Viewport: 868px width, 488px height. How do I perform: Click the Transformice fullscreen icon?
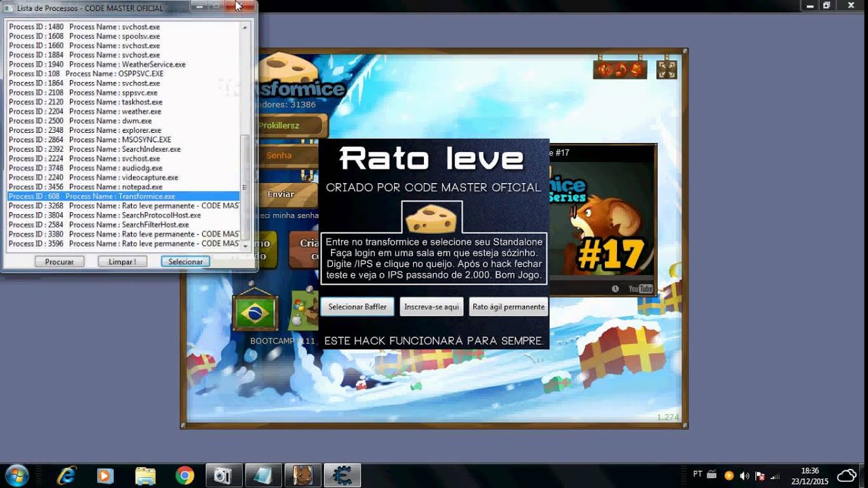667,70
